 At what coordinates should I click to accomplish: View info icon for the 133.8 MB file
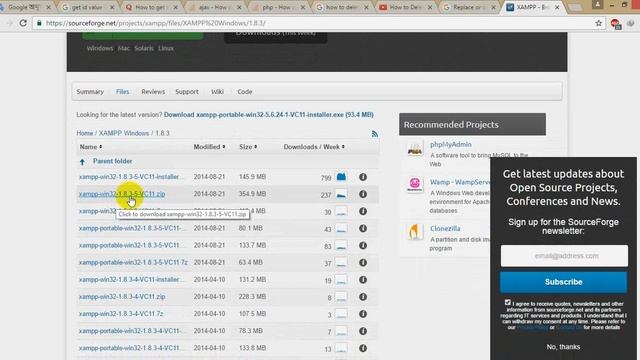[362, 348]
